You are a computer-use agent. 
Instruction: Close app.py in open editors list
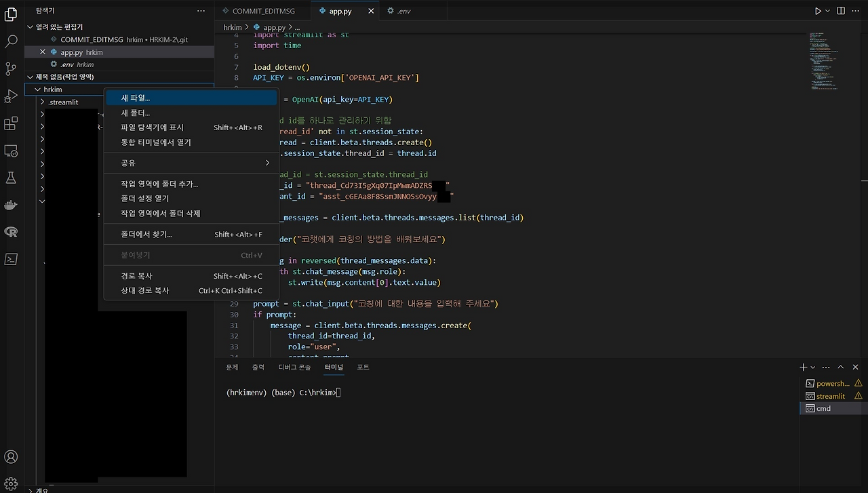point(43,52)
